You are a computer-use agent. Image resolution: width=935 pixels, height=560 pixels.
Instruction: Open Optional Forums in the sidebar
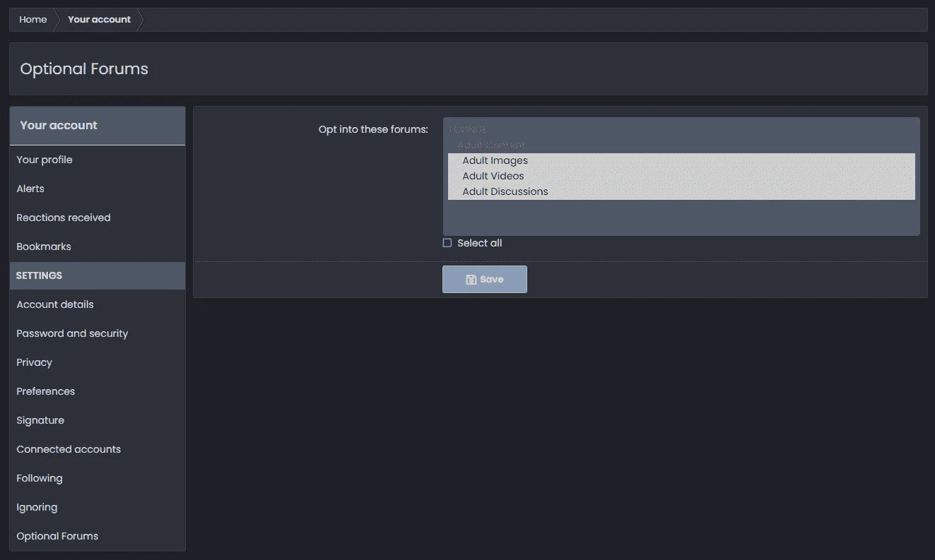click(x=98, y=537)
